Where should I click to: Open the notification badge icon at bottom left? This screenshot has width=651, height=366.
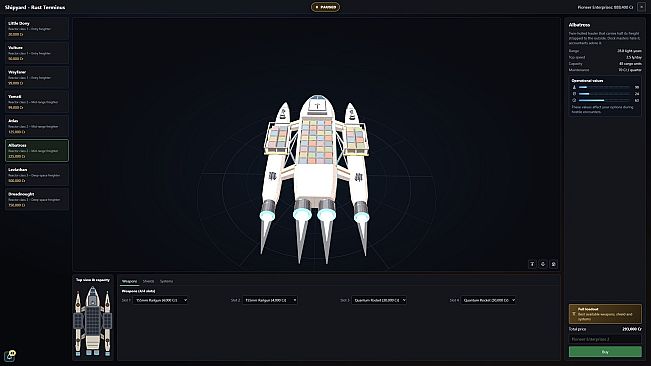coord(10,356)
